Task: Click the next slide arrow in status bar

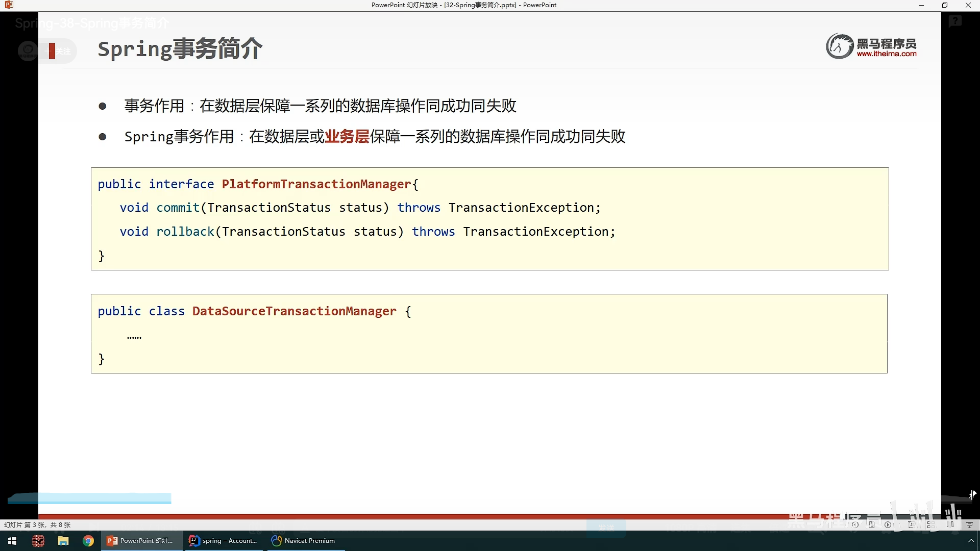Action: coord(888,524)
